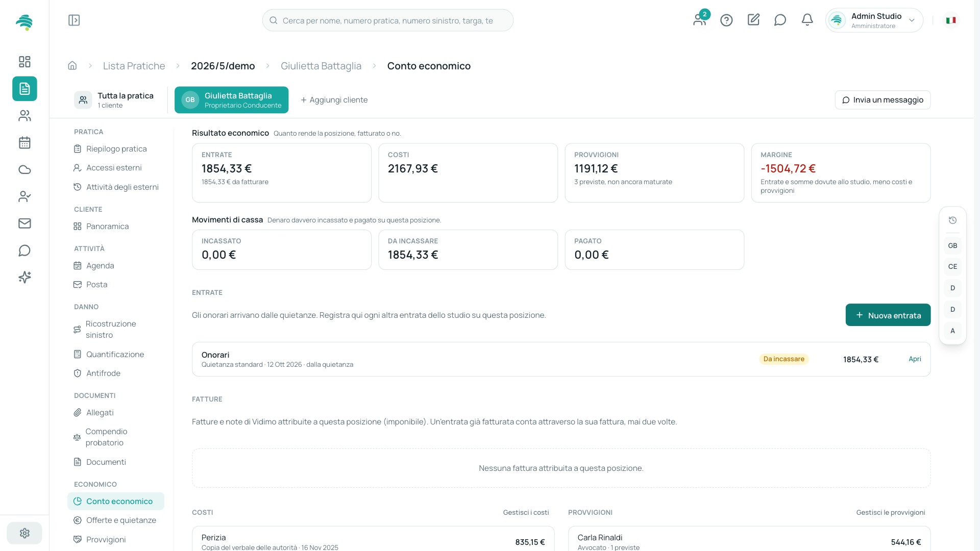
Task: Open the users icon with badge 2
Action: point(700,19)
